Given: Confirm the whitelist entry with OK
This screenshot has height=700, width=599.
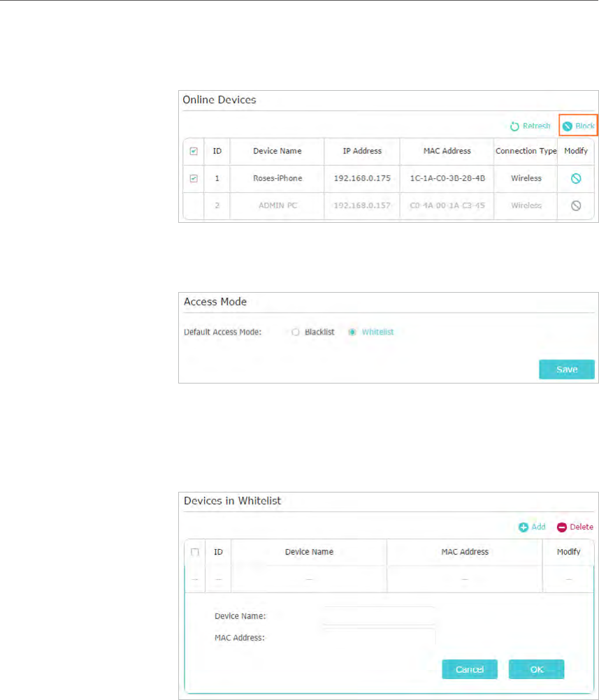Looking at the screenshot, I should pyautogui.click(x=537, y=669).
